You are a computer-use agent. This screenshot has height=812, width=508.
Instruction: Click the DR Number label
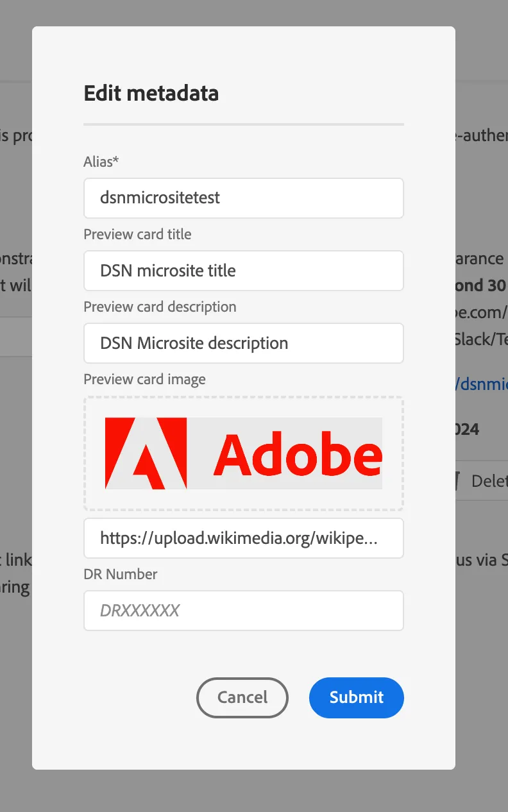click(x=121, y=574)
